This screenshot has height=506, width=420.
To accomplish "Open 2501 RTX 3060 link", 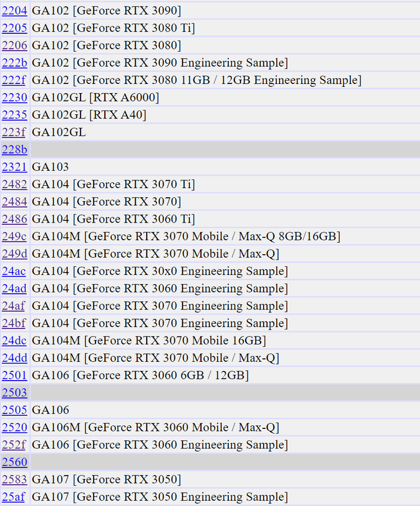I will coord(14,375).
